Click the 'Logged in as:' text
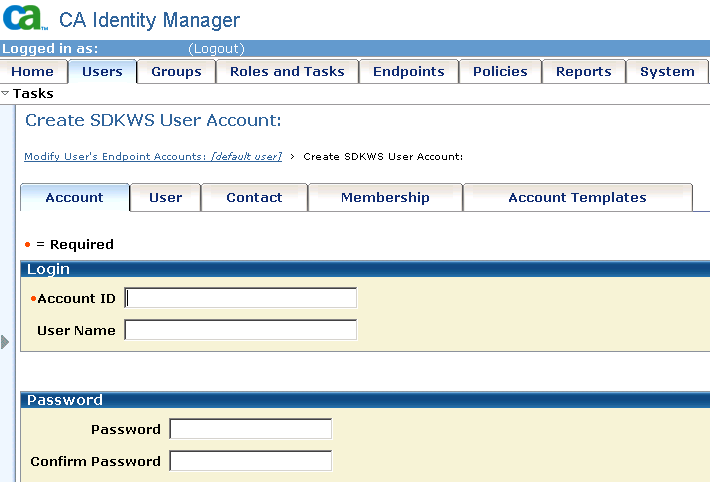The height and width of the screenshot is (482, 710). coord(50,48)
